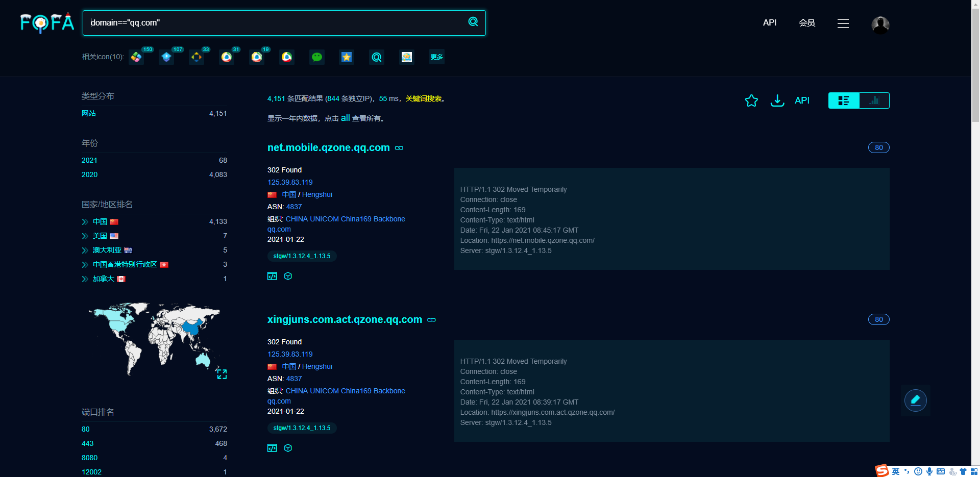Open result net.mobile.qzone.qq.com
The image size is (980, 477).
pyautogui.click(x=329, y=147)
